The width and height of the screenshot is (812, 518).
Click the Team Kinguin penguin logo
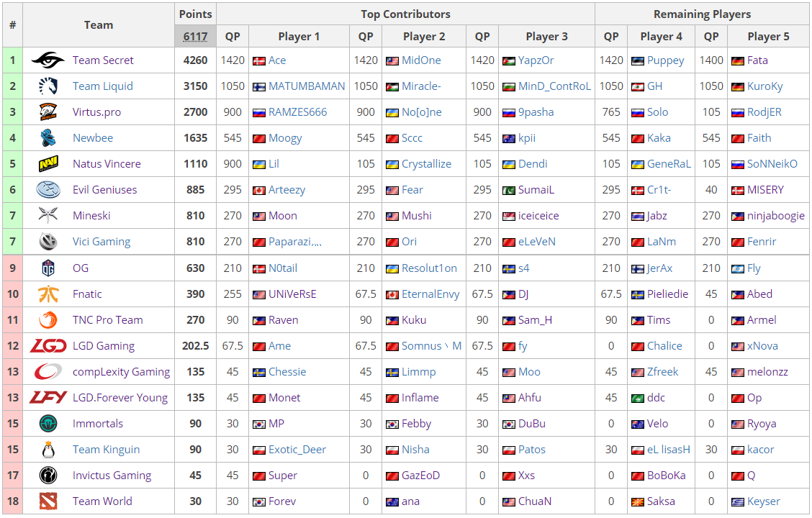48,450
